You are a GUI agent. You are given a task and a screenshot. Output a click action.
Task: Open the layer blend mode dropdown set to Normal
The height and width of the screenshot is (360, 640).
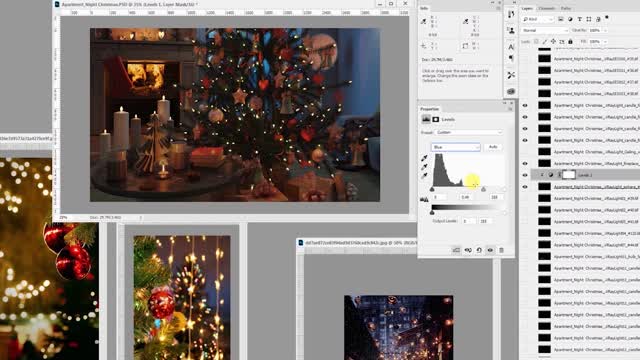coord(545,30)
